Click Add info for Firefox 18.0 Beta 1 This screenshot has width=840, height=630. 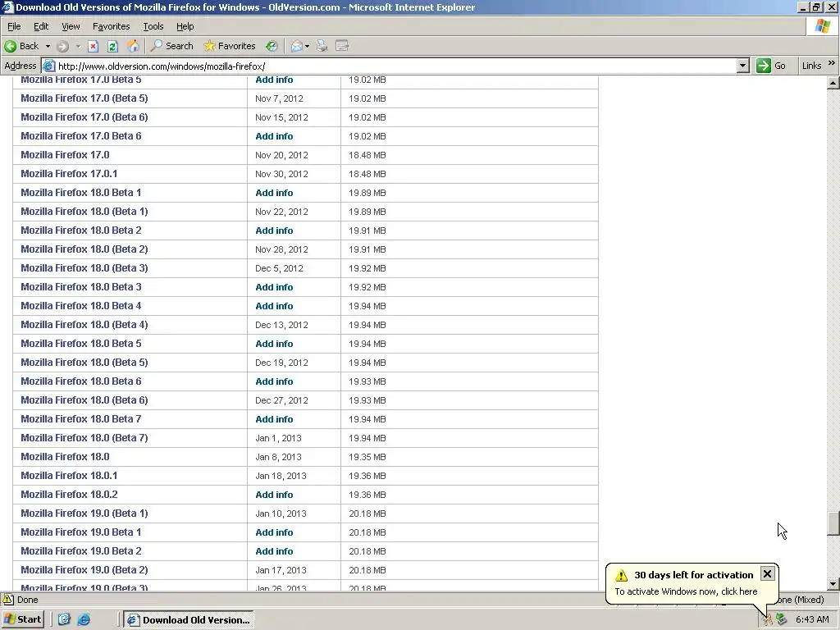click(274, 193)
